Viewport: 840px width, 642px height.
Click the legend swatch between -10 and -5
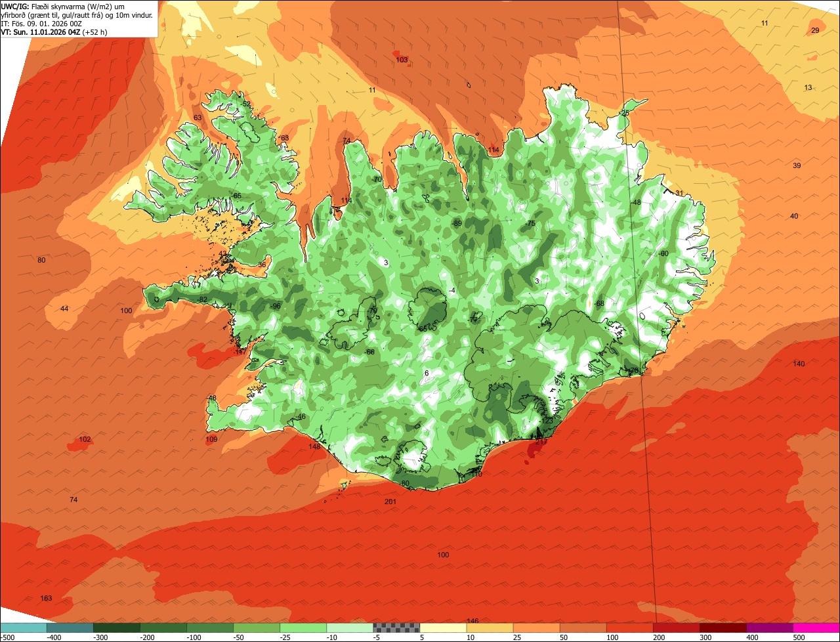coord(350,628)
